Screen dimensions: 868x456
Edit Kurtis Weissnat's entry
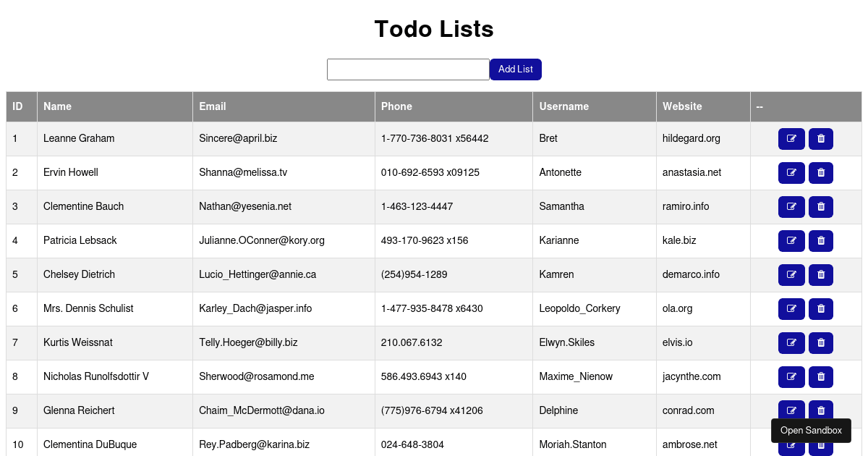coord(791,343)
